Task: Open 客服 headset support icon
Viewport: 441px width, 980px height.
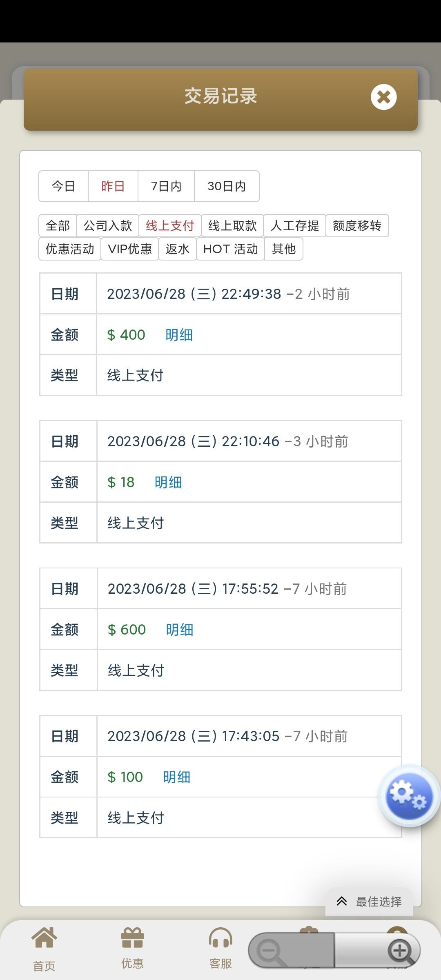Action: coord(220,939)
